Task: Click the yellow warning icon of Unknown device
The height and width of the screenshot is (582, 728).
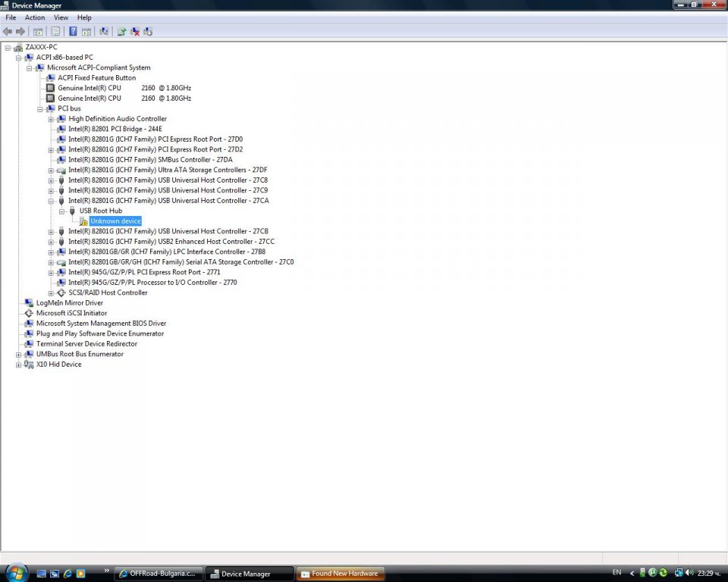Action: coord(83,221)
